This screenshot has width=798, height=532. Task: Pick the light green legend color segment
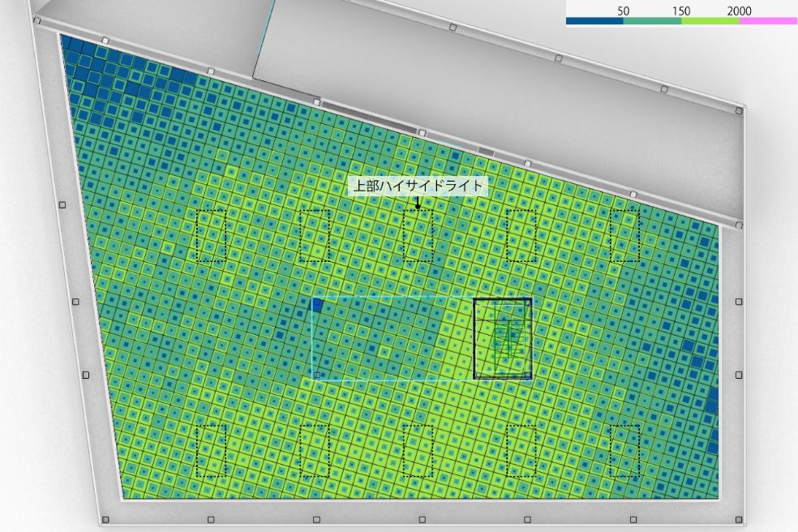coord(710,22)
